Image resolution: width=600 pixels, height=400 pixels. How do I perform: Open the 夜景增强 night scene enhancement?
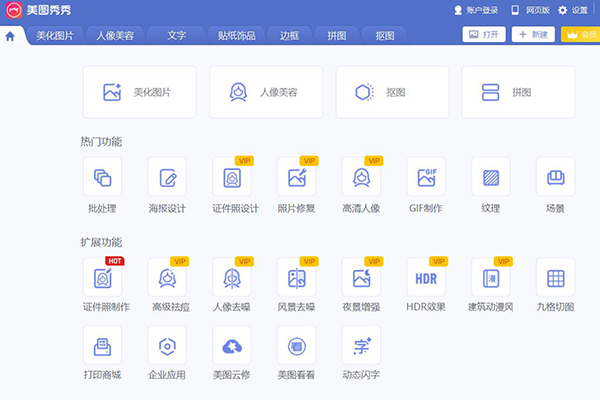tap(361, 277)
